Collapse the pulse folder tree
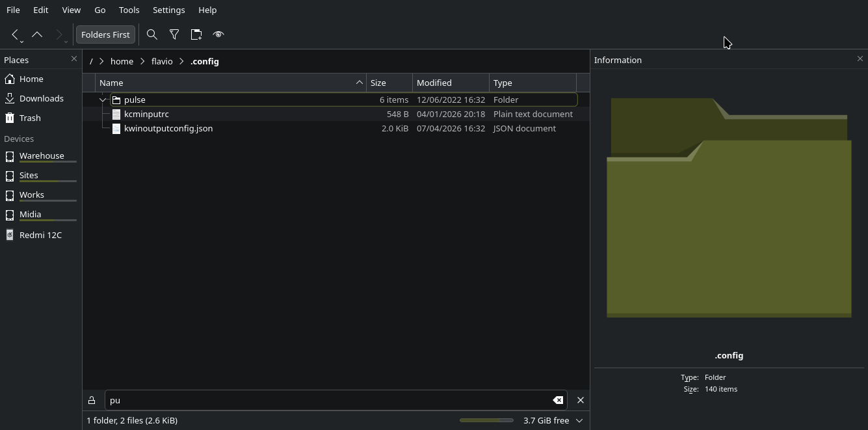 103,100
